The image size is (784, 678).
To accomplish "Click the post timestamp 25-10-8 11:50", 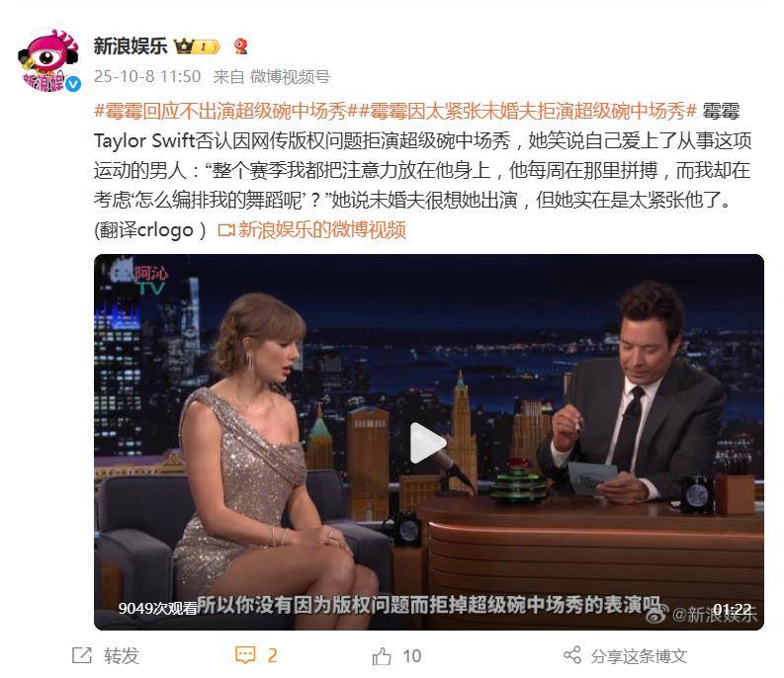I will (147, 76).
